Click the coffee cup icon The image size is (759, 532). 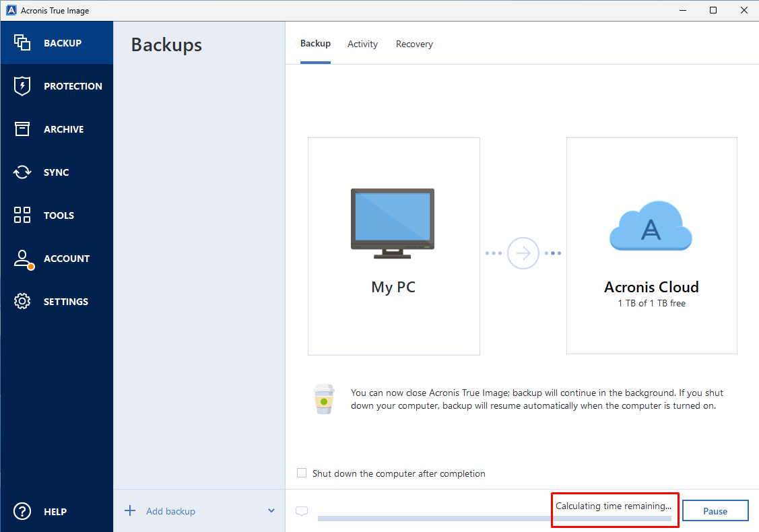324,399
